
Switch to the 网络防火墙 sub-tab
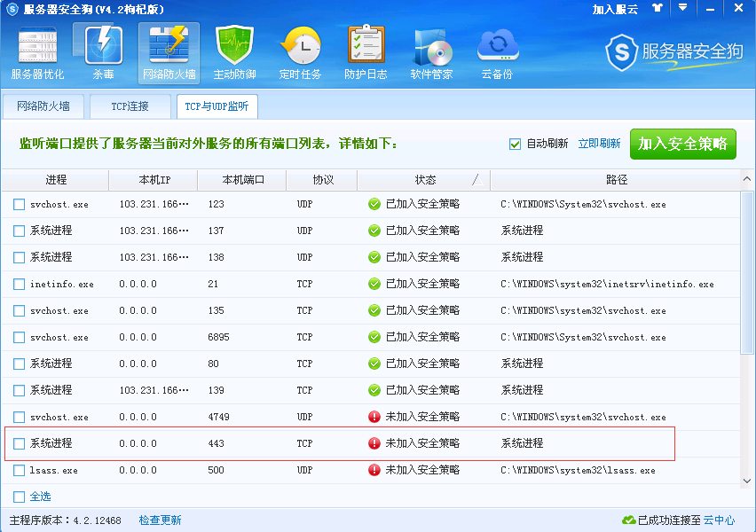[x=43, y=106]
